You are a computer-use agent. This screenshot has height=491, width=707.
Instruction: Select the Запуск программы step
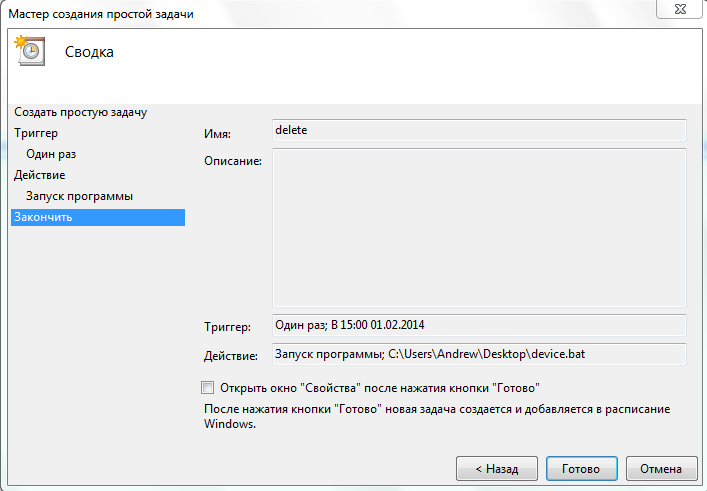click(79, 196)
